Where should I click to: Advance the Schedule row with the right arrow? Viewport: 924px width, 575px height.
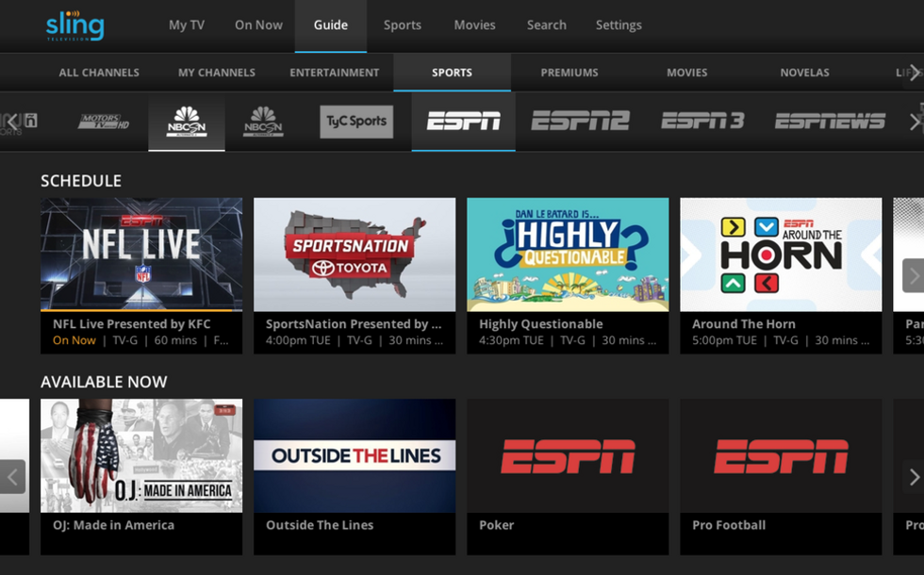[912, 275]
